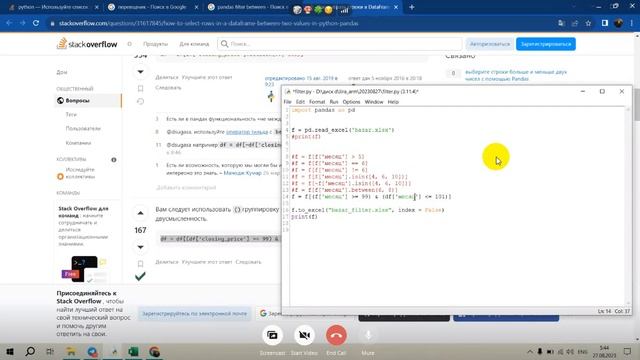Click the blue Зарегистрироваться sign-up button

click(546, 44)
